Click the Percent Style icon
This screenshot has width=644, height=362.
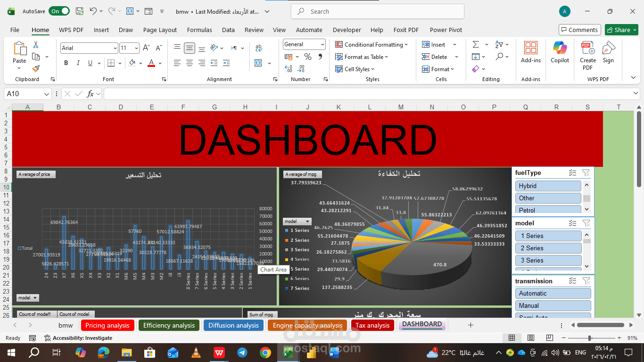click(x=308, y=57)
